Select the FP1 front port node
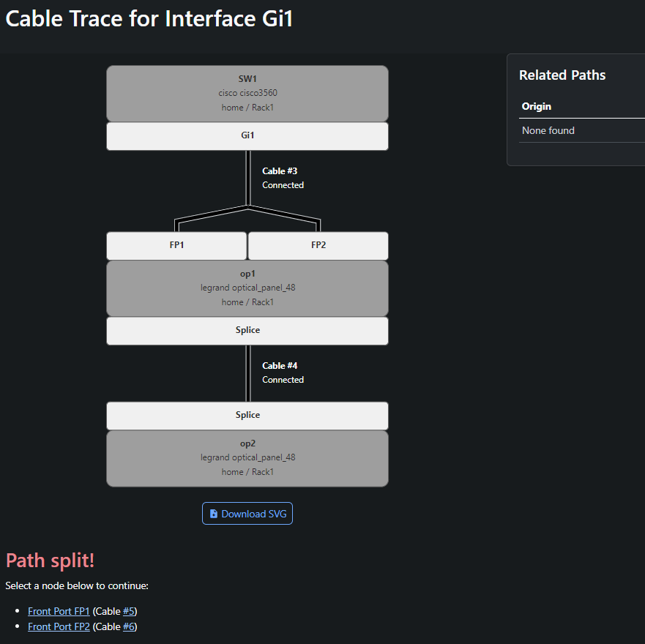Viewport: 645px width, 644px height. [176, 245]
